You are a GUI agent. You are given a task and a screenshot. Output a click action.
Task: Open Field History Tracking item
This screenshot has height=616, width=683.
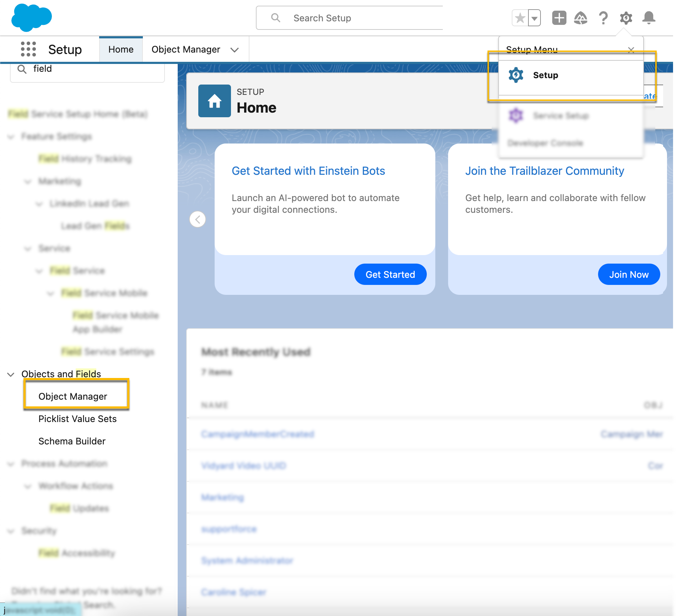[85, 159]
